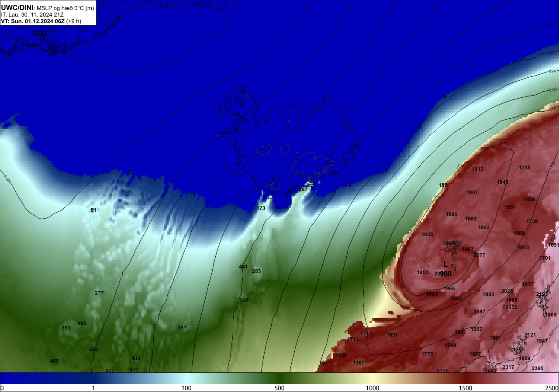
Task: Click the 1487 height value
Action: click(468, 249)
